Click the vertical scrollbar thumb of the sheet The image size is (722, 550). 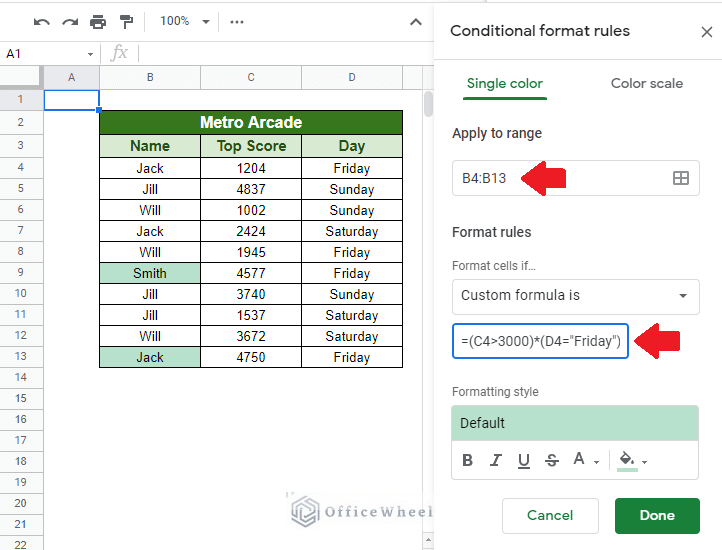[428, 104]
